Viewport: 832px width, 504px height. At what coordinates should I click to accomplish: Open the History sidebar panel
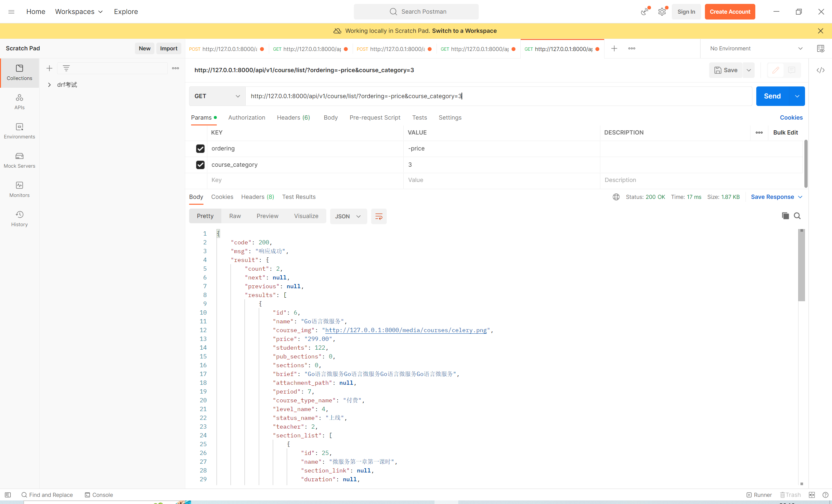click(x=19, y=219)
